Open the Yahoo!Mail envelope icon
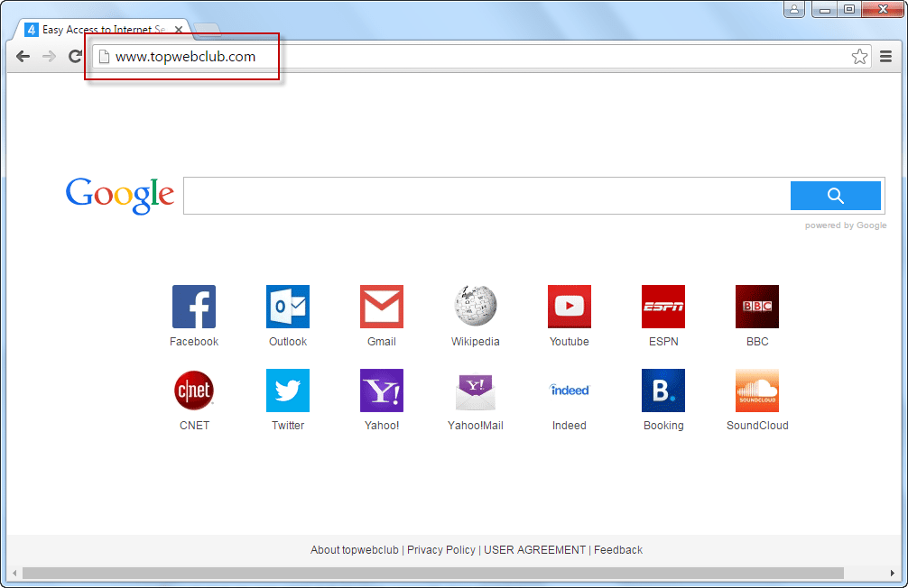Screen dimensions: 908x588 [x=476, y=391]
